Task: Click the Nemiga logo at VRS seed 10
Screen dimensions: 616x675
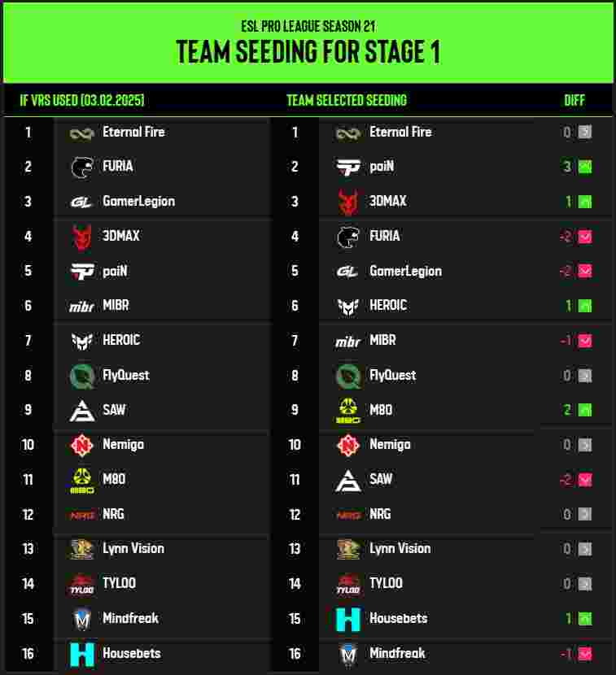Action: click(x=82, y=445)
